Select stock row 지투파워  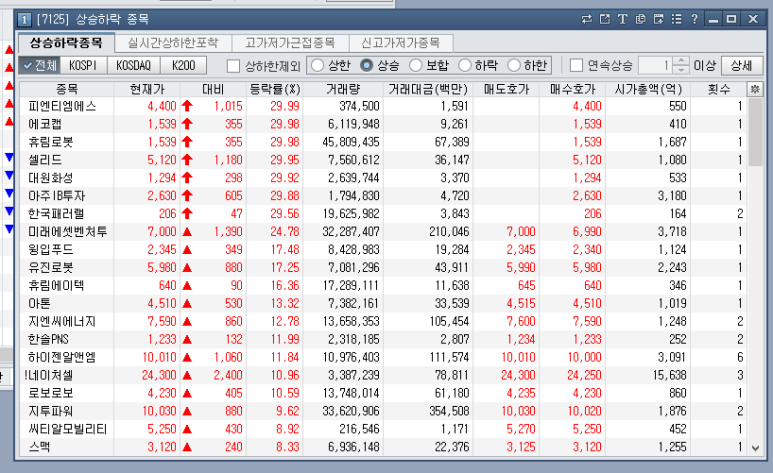pos(384,411)
